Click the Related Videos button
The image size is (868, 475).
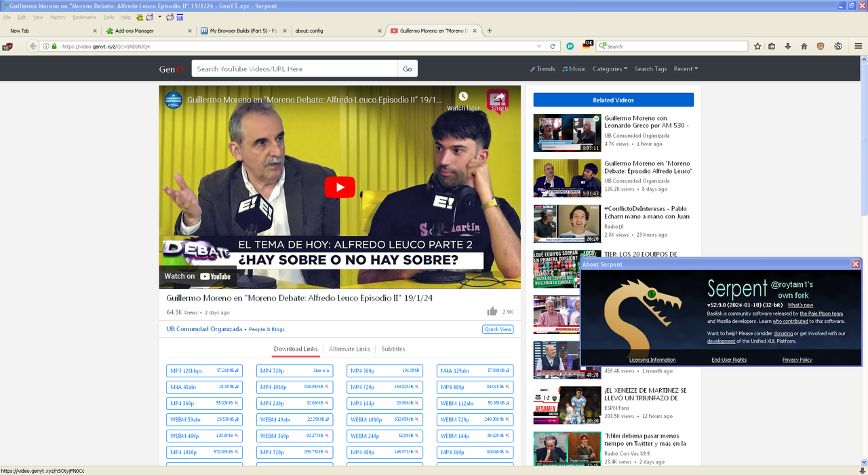tap(613, 100)
